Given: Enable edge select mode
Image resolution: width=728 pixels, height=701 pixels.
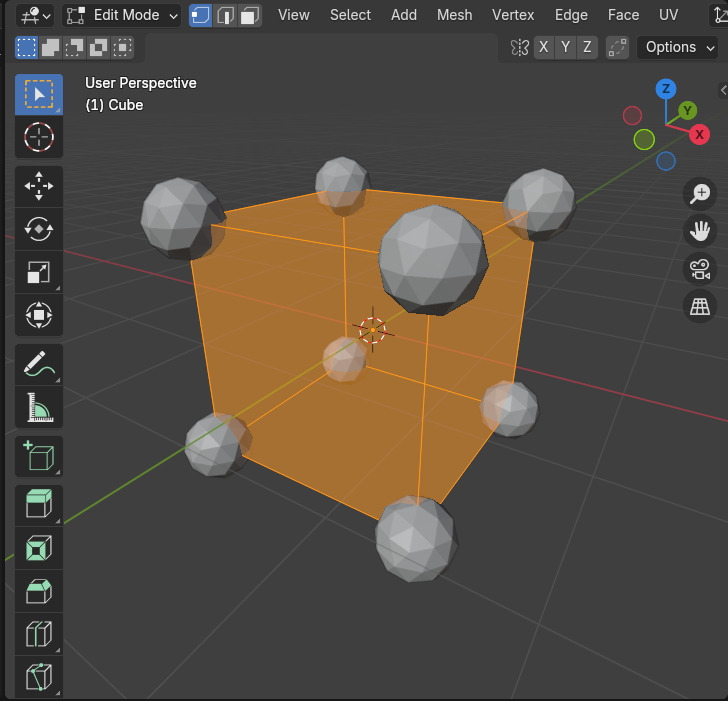Looking at the screenshot, I should point(225,15).
